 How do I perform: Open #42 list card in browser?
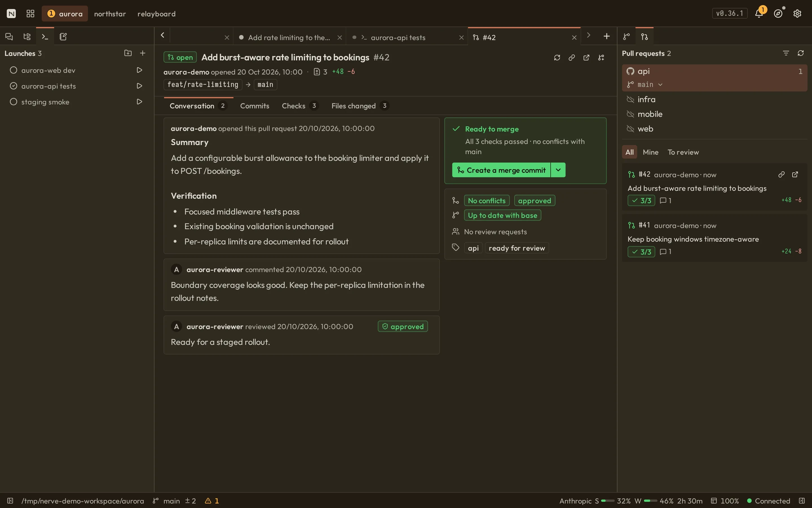tap(795, 174)
